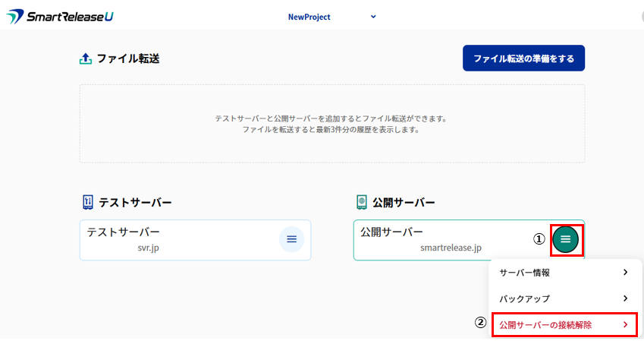Viewport: 644px width, 341px height.
Task: Open the NewProject project selector
Action: pyautogui.click(x=309, y=17)
